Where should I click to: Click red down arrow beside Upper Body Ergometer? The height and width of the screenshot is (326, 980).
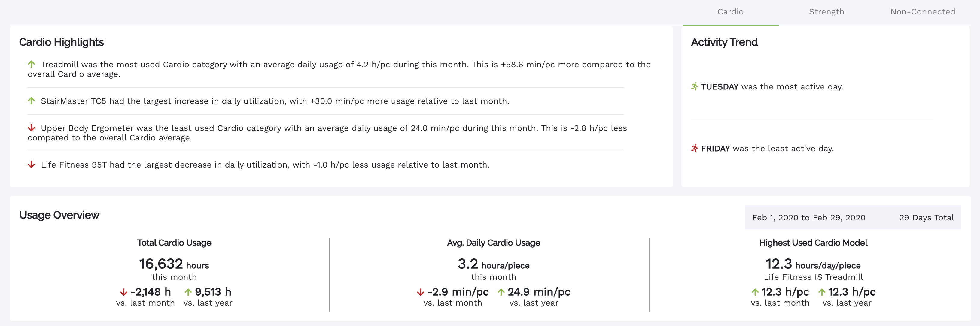coord(32,128)
